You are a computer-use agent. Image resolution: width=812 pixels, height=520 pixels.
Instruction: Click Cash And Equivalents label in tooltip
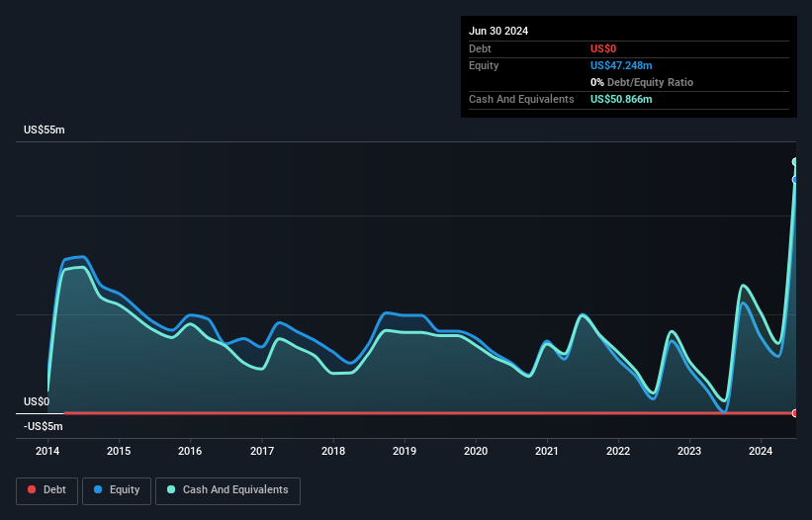coord(521,99)
